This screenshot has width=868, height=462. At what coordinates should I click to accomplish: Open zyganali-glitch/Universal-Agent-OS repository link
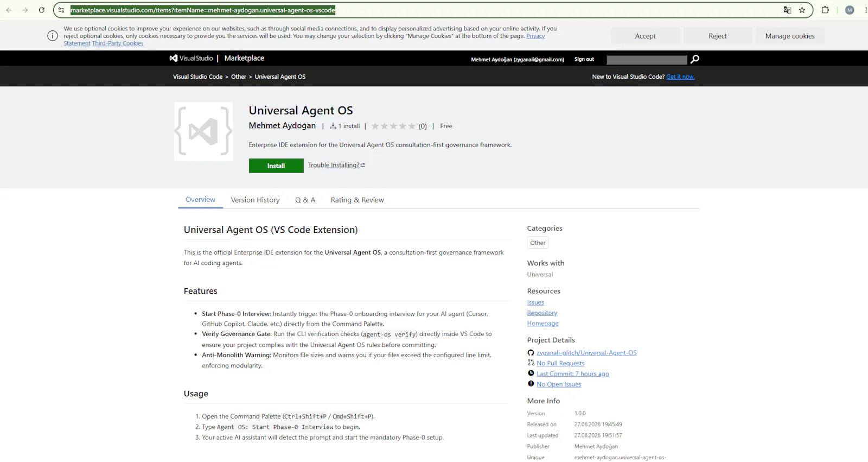tap(586, 353)
